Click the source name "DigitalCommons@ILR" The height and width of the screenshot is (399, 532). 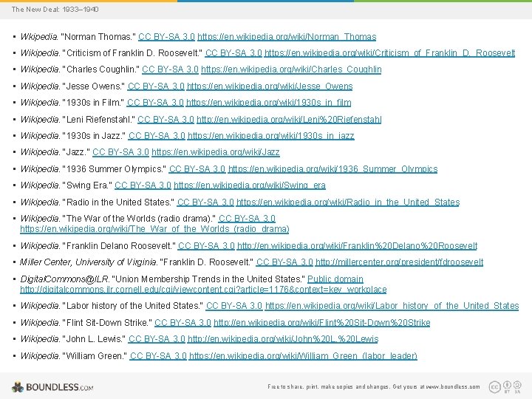64,279
